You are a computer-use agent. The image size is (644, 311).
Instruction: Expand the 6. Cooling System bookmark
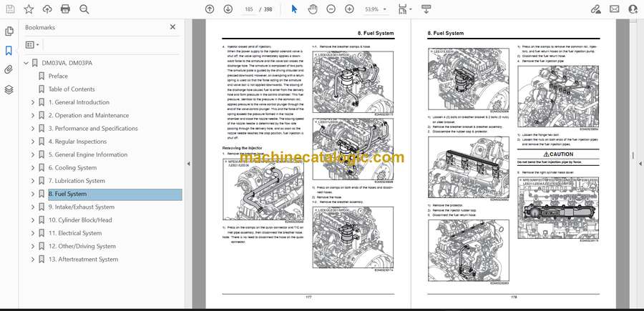click(33, 168)
